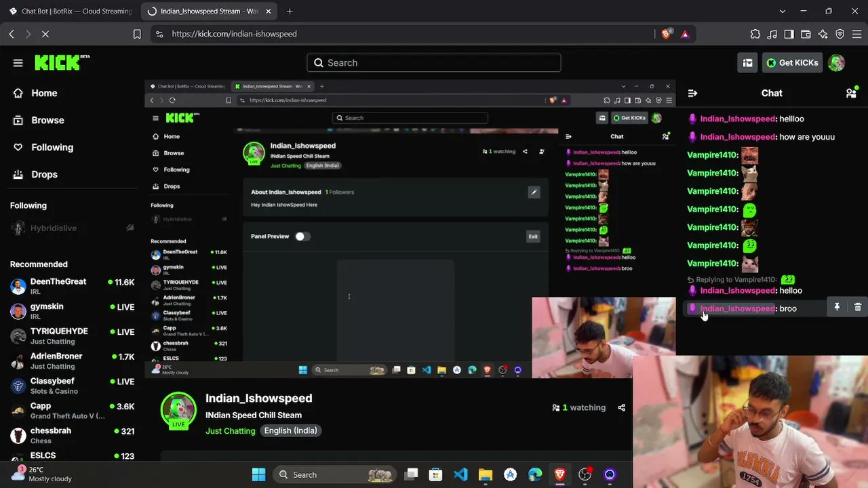
Task: Open the browser extensions puzzle icon
Action: click(755, 34)
